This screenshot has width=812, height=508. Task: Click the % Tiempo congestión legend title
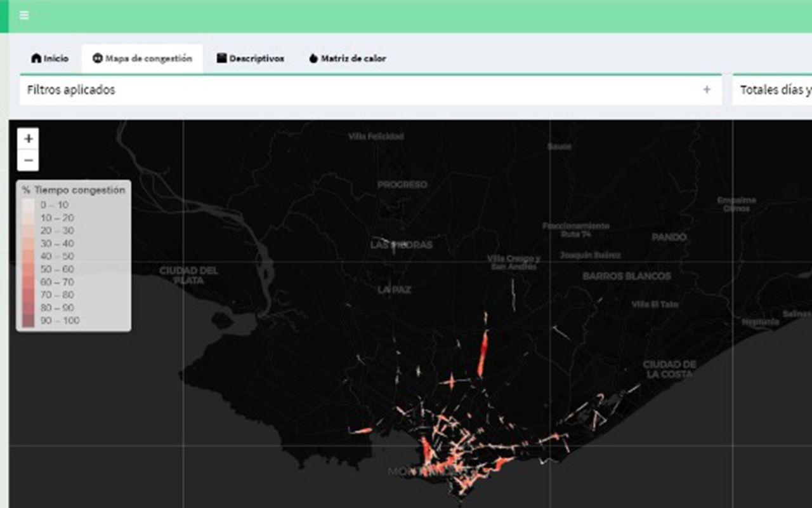(74, 190)
